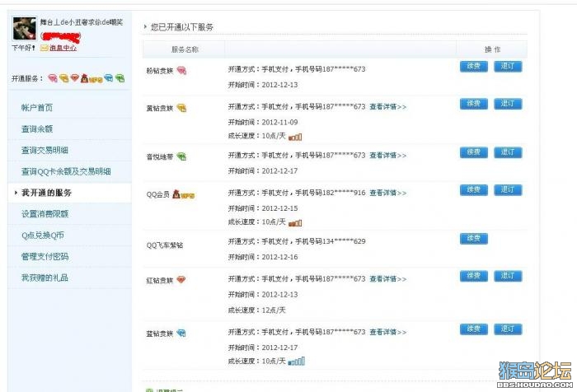Open 查看详情>> link in QQ会员 row
This screenshot has height=392, width=577.
(x=388, y=193)
